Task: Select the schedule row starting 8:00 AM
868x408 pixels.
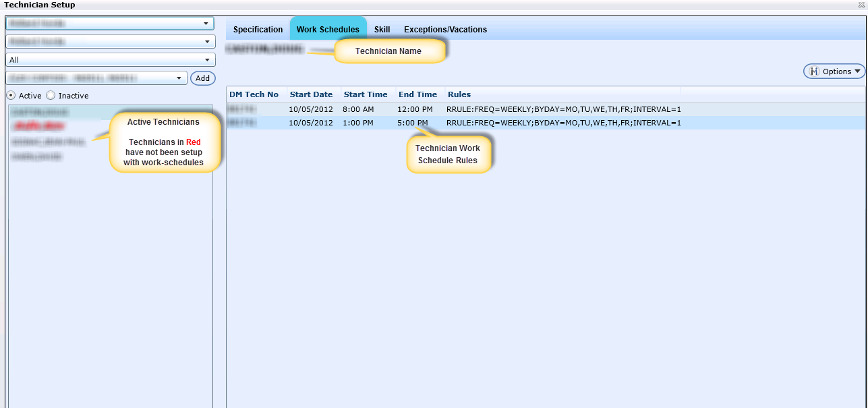Action: [x=472, y=109]
